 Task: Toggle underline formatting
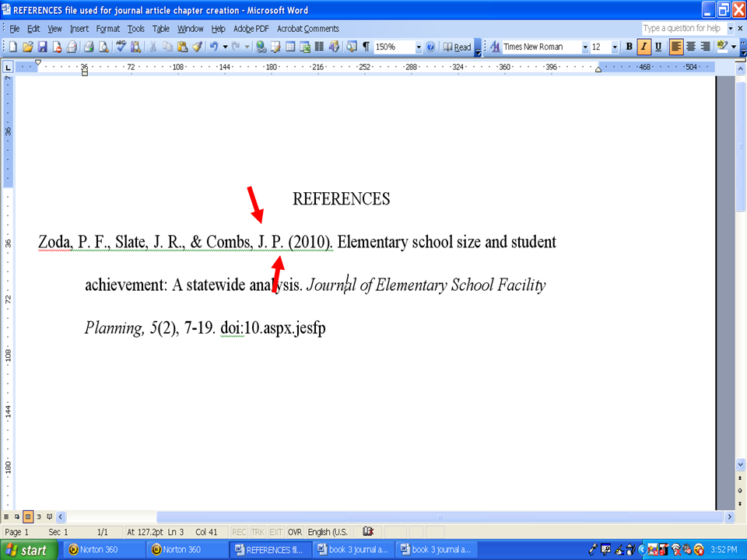point(658,47)
